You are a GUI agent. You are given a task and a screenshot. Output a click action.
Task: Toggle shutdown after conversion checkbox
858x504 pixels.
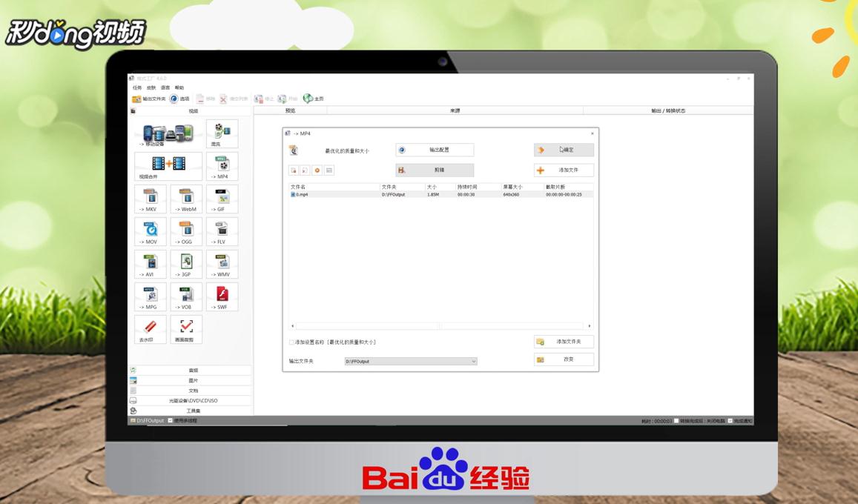[x=677, y=421]
